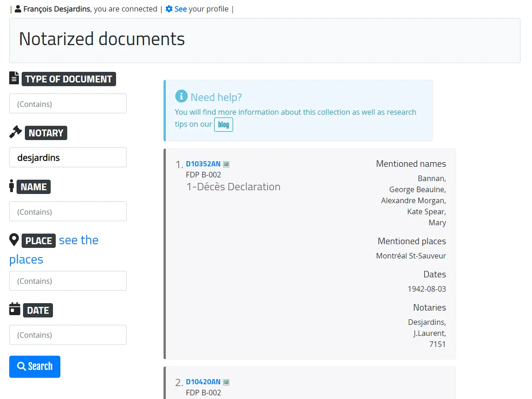Click the name George Beaulne,

point(417,189)
